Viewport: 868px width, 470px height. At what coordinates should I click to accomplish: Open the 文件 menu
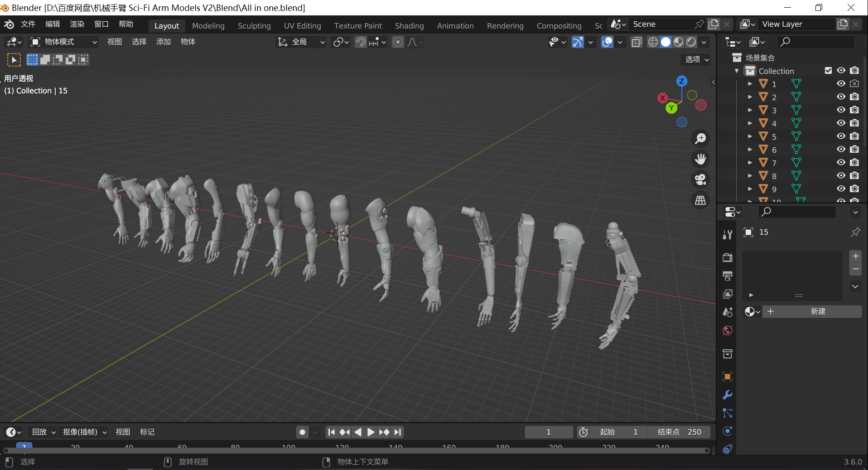pos(28,24)
